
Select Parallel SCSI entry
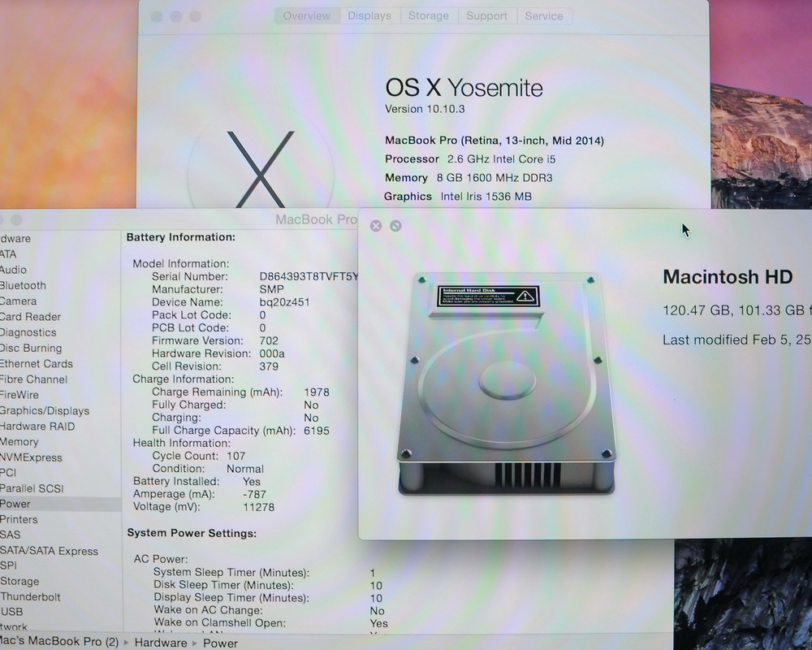[x=32, y=488]
